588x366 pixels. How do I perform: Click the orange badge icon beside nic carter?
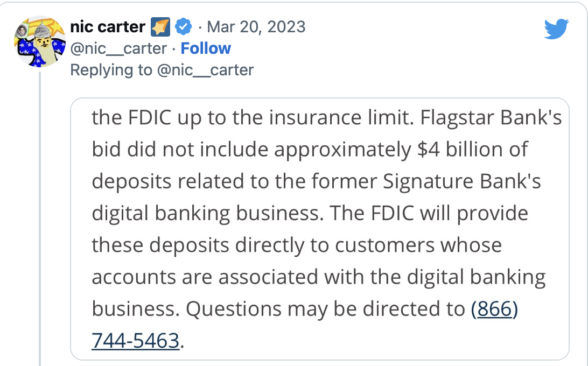point(161,26)
